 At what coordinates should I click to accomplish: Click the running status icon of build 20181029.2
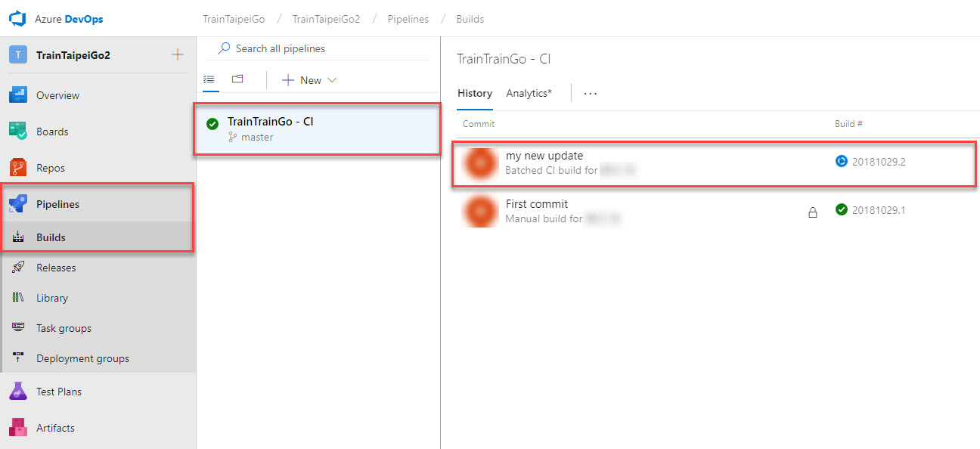pyautogui.click(x=842, y=161)
